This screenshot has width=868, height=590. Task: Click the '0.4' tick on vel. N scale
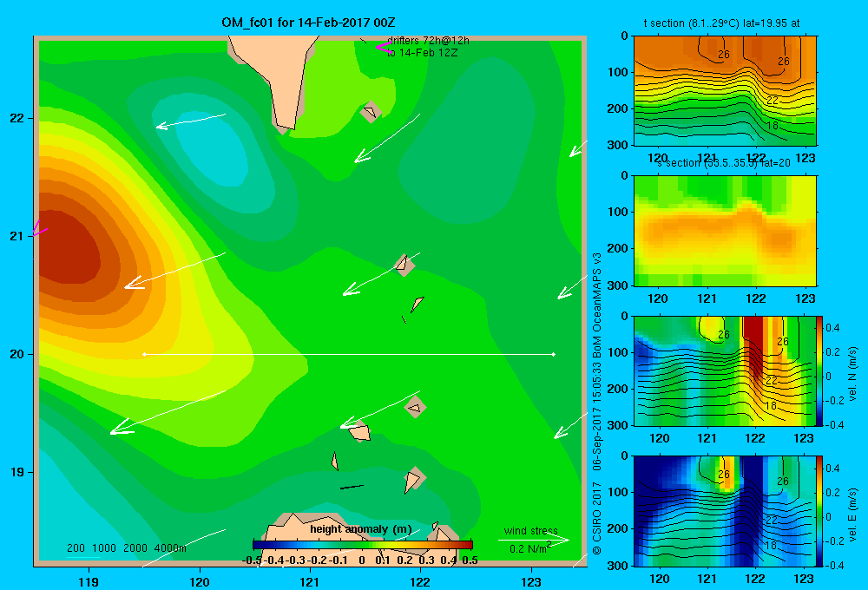(832, 328)
